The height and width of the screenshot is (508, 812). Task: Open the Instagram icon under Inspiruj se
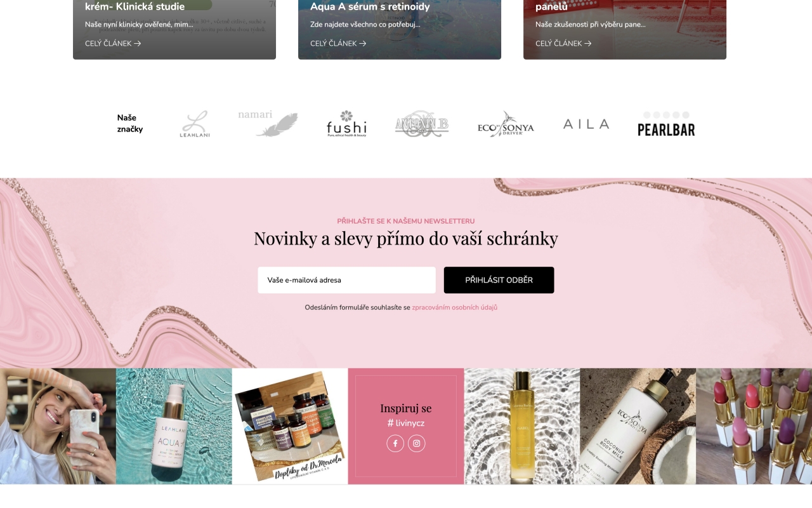[416, 443]
